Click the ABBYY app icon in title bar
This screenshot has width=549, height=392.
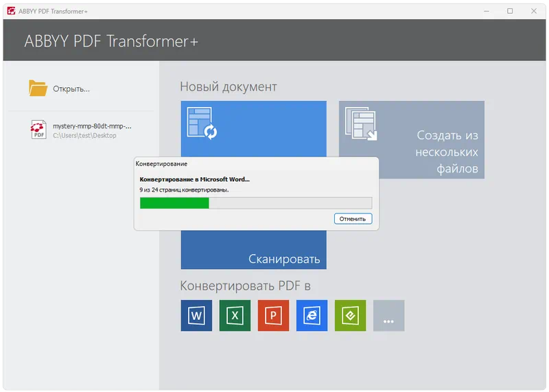[x=11, y=11]
